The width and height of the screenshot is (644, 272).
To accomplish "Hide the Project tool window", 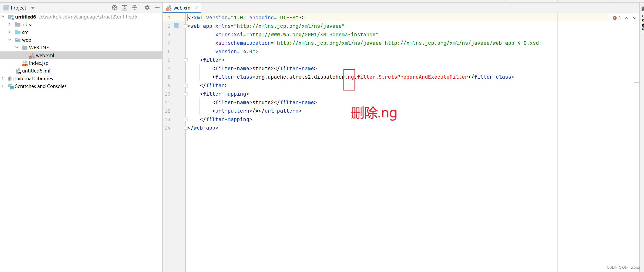I will click(x=157, y=8).
